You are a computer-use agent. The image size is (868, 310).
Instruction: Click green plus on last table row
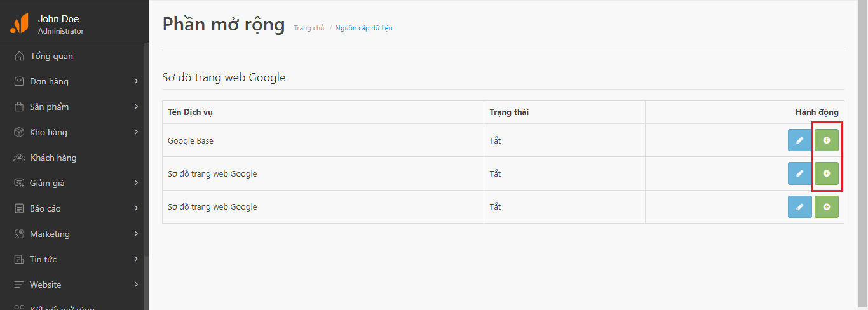[826, 206]
